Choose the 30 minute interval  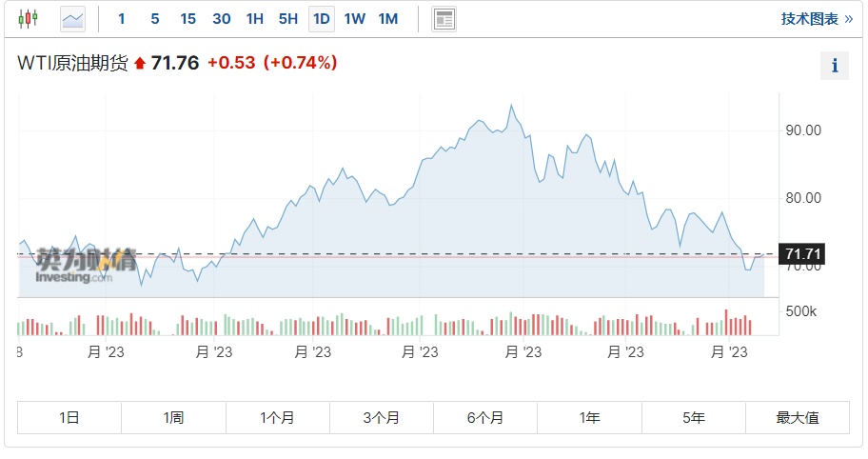(221, 18)
